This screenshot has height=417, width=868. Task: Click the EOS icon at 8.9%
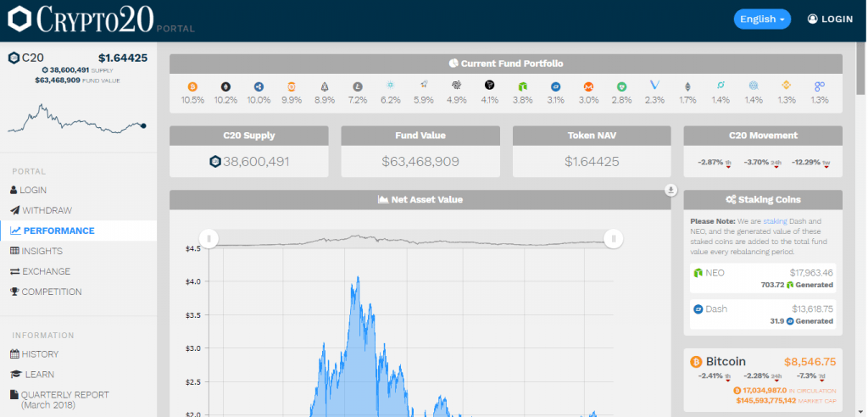[x=325, y=86]
